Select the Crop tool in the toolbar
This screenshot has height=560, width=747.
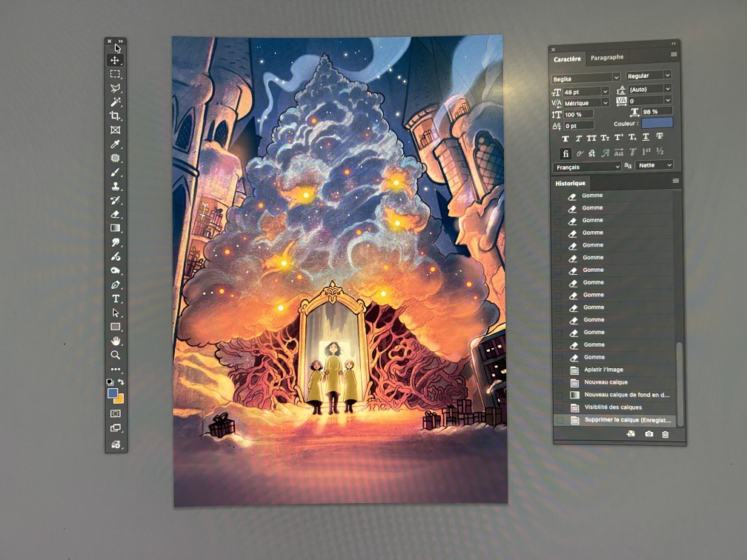pos(116,116)
